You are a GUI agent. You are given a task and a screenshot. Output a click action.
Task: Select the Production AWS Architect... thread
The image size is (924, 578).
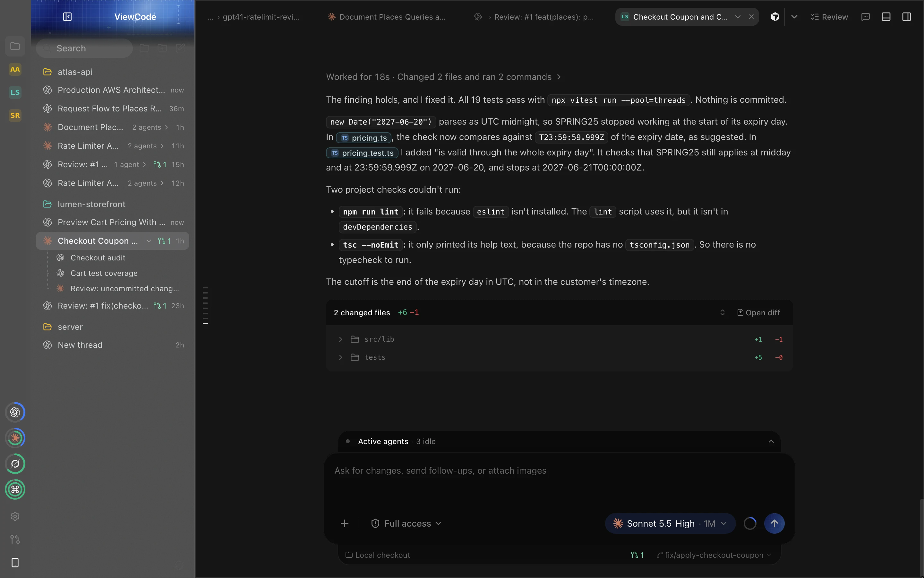(x=113, y=90)
